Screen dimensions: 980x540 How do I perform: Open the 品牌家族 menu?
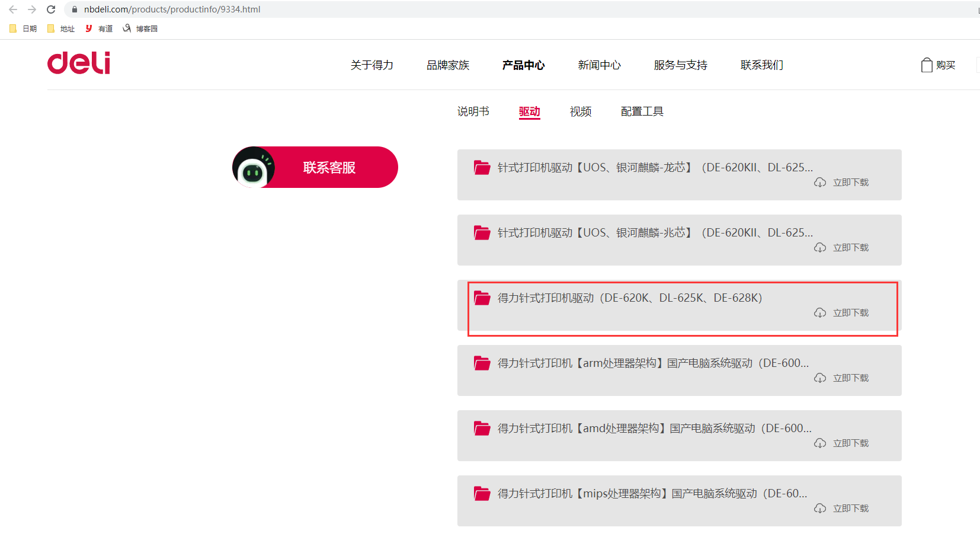click(x=448, y=65)
